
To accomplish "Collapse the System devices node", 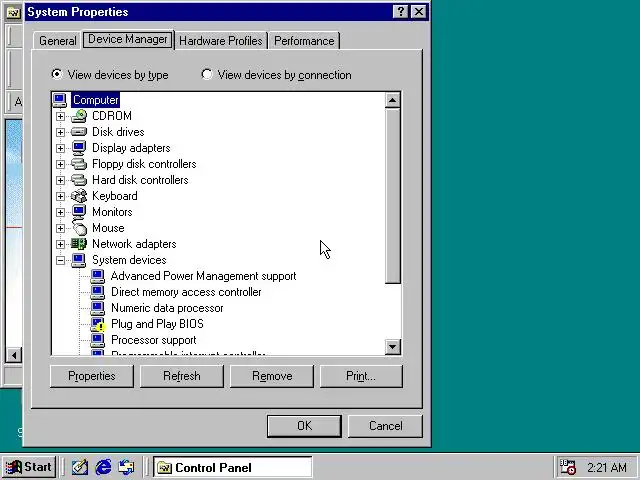I will pos(60,260).
